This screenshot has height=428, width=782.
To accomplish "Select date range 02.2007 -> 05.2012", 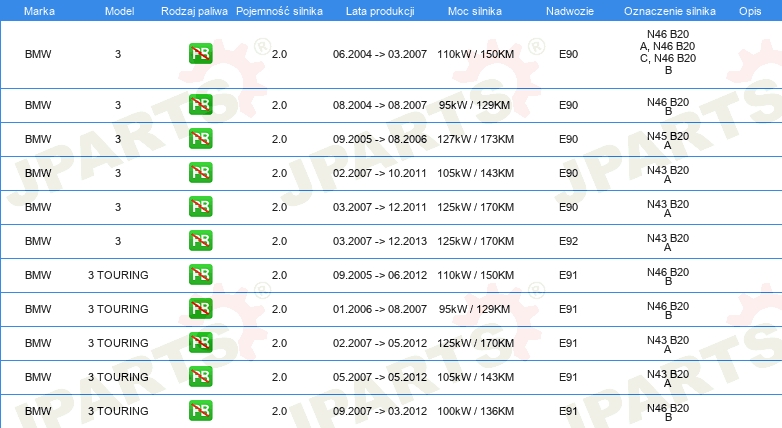I will 380,342.
